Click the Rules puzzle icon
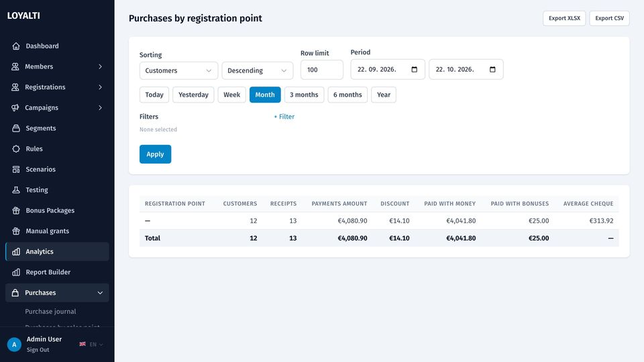 coord(16,149)
